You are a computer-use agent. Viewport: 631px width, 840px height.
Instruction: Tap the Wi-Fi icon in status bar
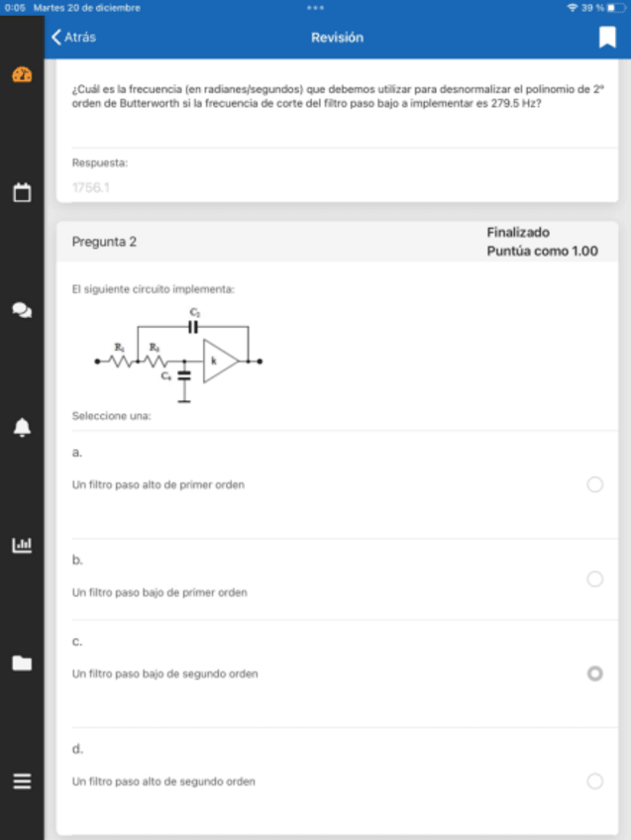572,7
